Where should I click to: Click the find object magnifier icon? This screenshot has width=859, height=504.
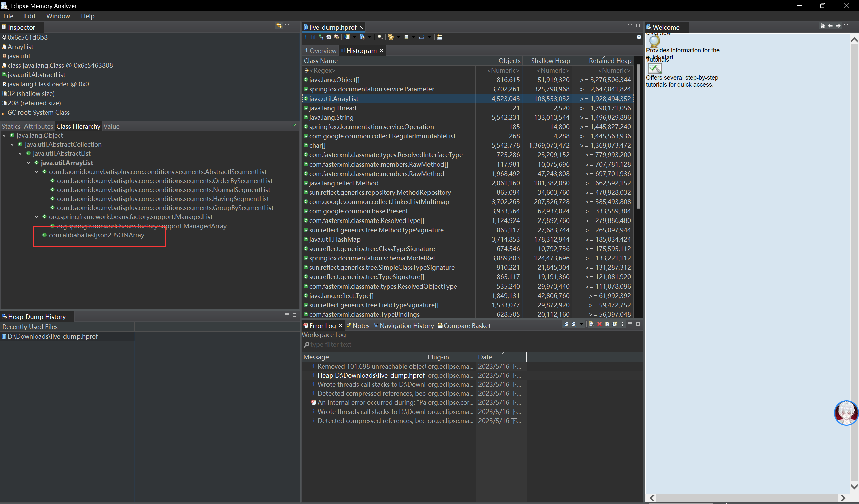pos(380,37)
